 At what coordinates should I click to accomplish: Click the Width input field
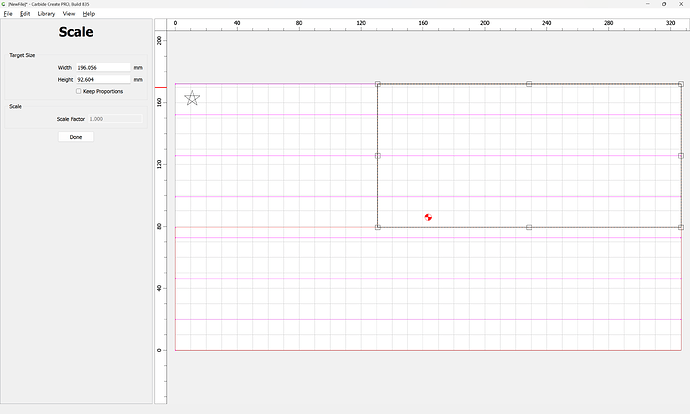(x=103, y=68)
